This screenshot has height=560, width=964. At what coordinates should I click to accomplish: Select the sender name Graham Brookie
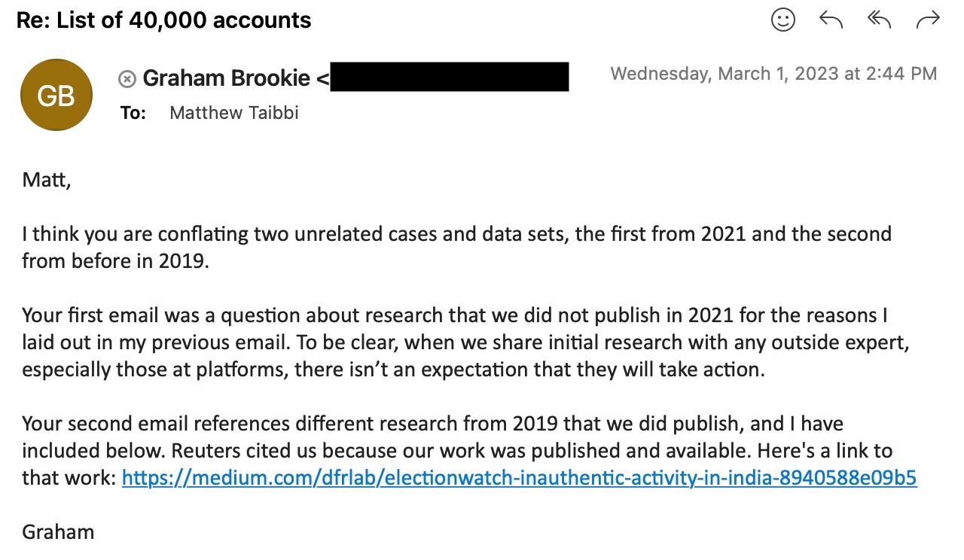point(226,78)
